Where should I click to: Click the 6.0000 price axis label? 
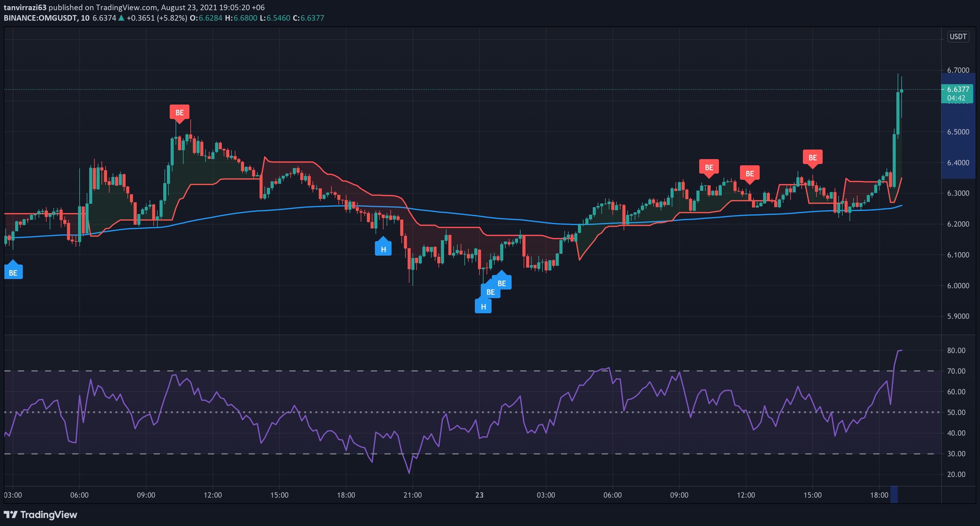(x=958, y=286)
